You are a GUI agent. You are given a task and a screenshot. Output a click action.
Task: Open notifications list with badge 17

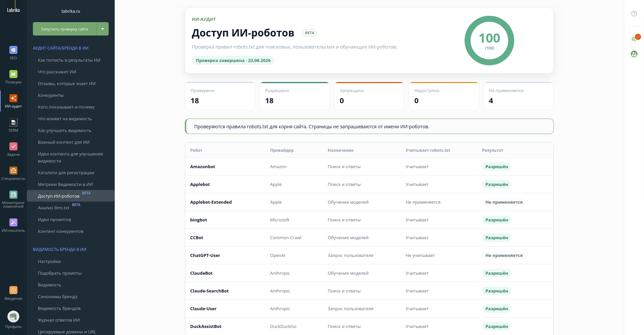(x=634, y=39)
